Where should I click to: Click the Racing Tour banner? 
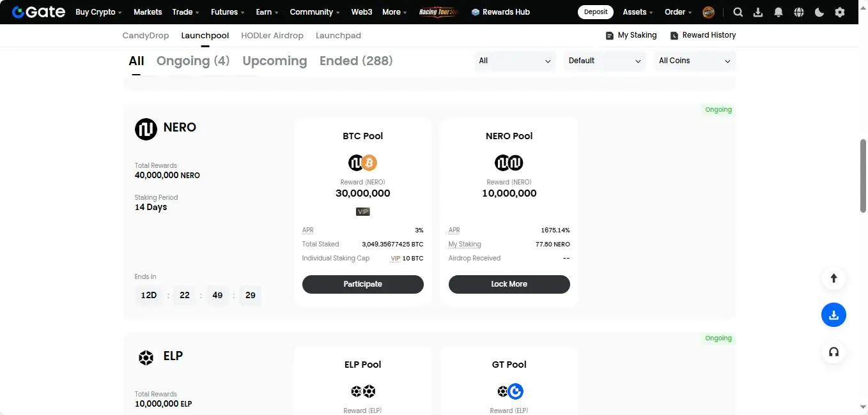[438, 12]
